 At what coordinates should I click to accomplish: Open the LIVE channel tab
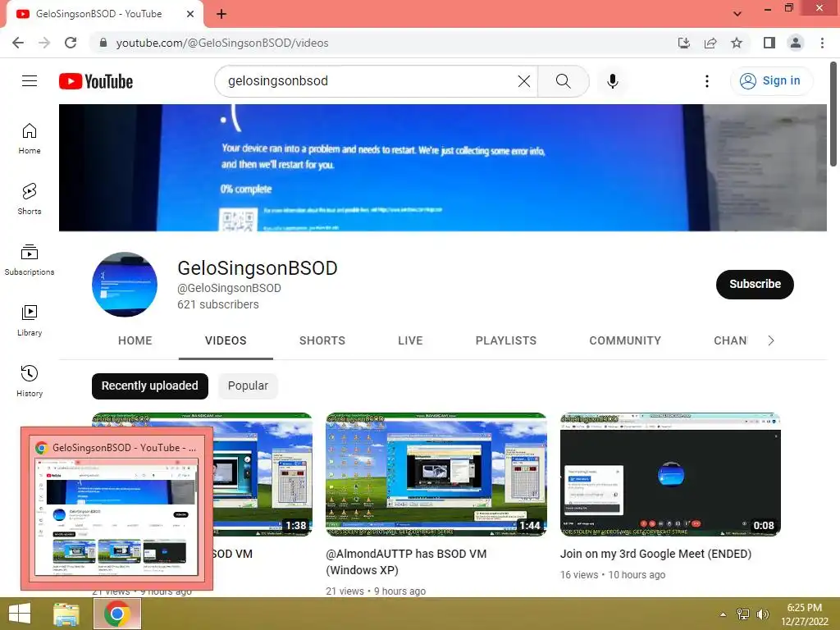(410, 340)
